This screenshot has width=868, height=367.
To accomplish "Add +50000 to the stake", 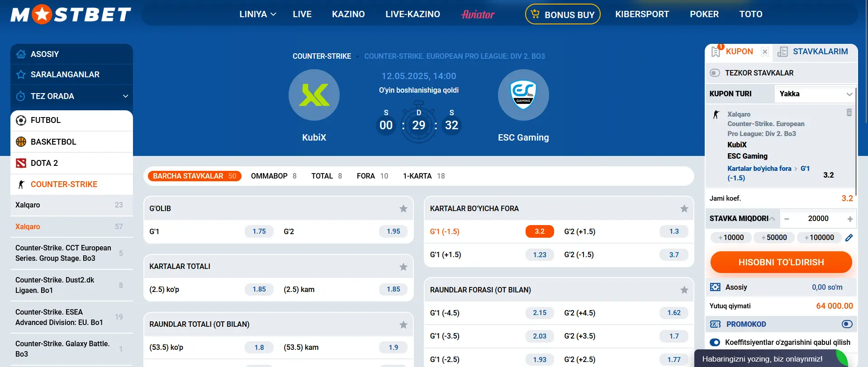I will click(774, 238).
